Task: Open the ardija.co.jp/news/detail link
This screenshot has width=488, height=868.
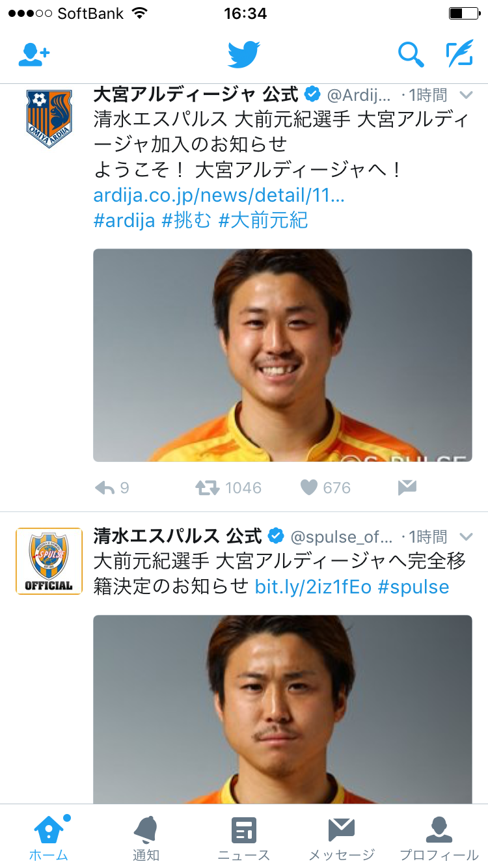Action: coord(219,195)
